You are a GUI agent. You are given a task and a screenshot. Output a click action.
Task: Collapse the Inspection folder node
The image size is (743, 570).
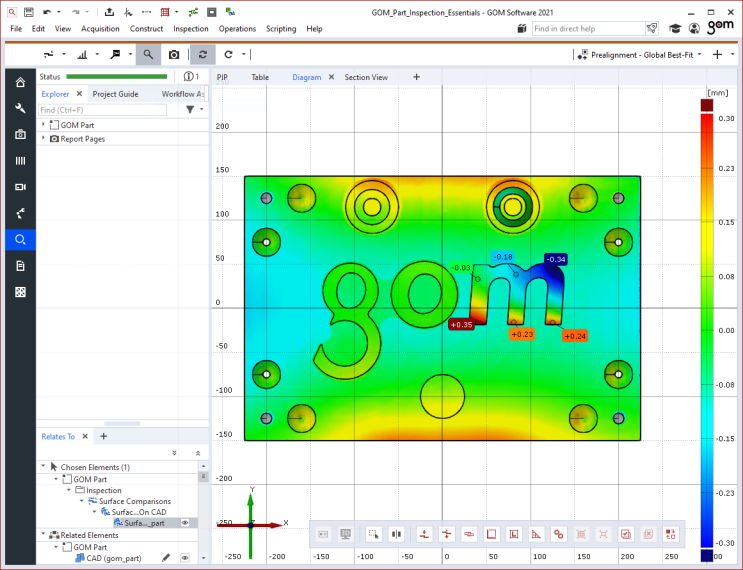(x=69, y=490)
